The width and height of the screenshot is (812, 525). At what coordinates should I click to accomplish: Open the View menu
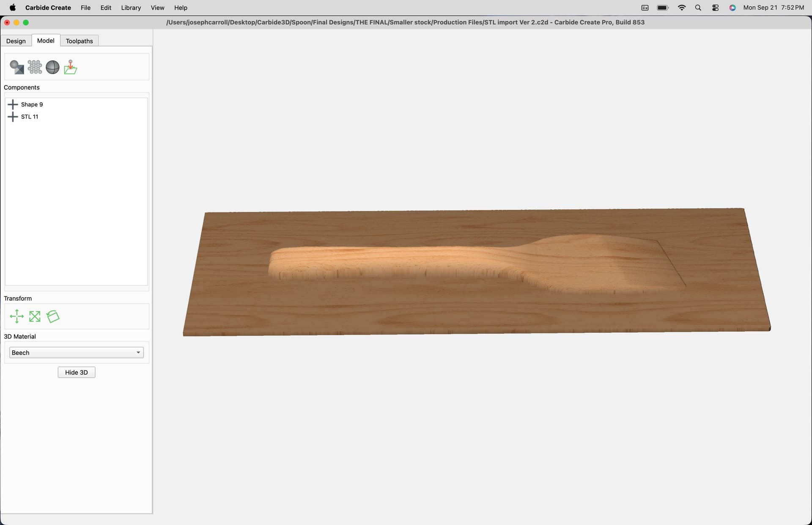pyautogui.click(x=157, y=8)
